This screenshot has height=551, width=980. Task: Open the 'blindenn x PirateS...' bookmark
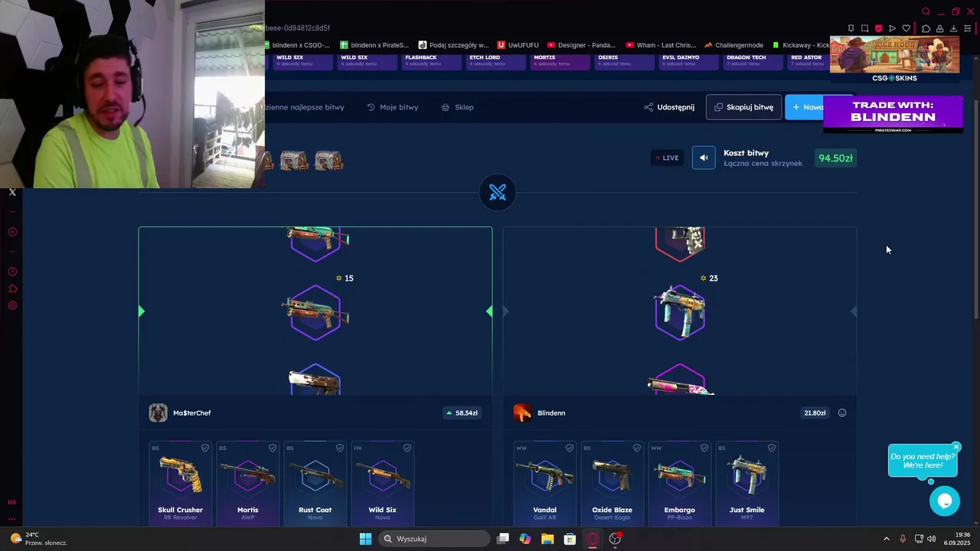coord(374,45)
